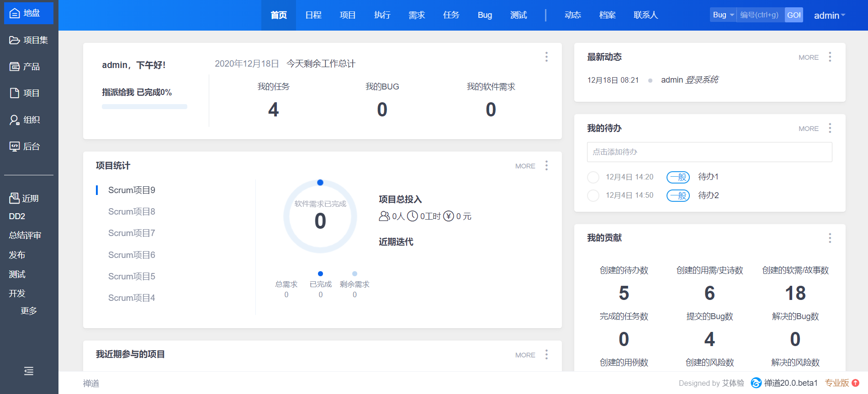Select Scrum项目6 in project list

(132, 255)
